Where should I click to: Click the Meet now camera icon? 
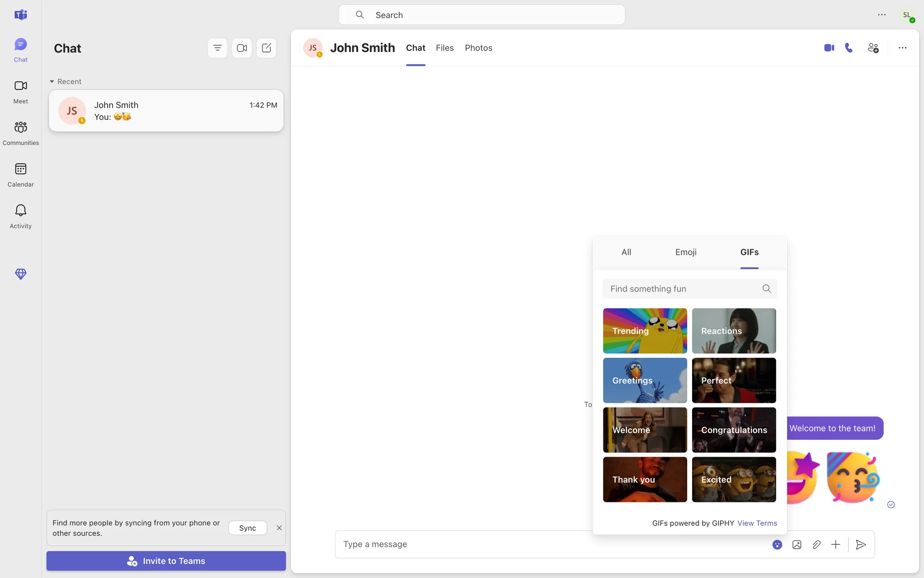tap(242, 48)
